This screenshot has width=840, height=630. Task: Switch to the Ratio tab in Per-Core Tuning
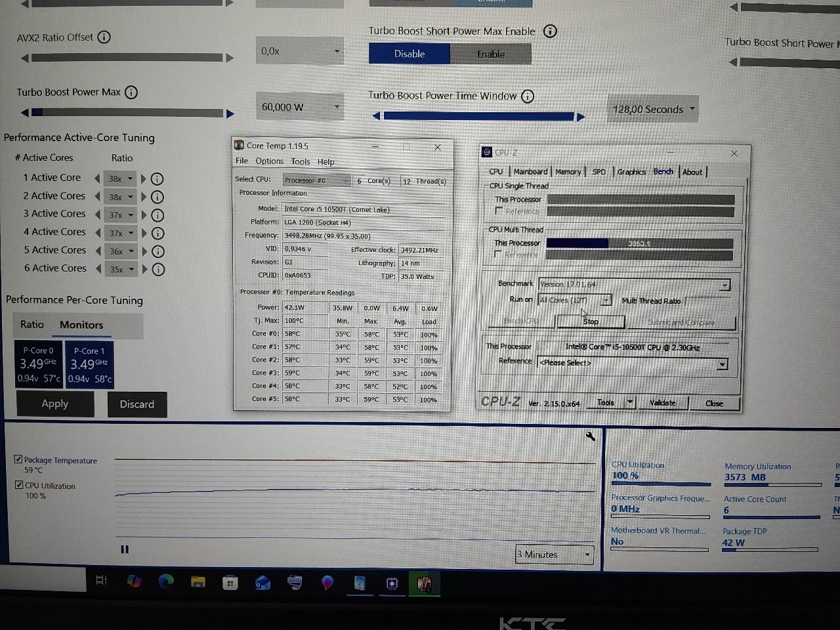click(x=31, y=325)
